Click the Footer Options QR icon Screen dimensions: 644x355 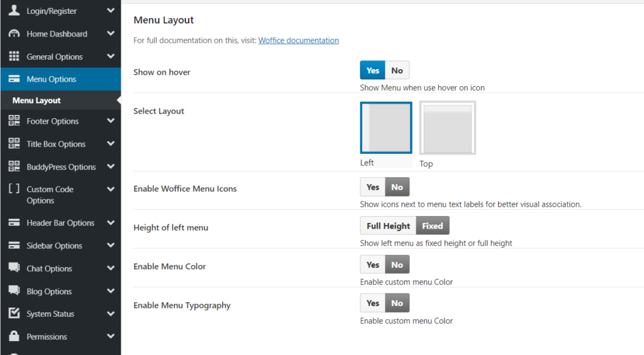(x=14, y=121)
